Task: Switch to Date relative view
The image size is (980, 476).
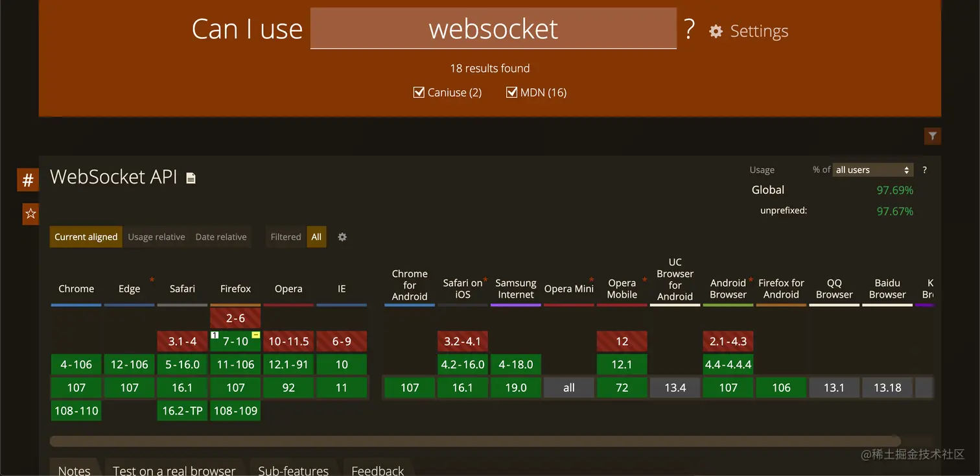Action: coord(221,237)
